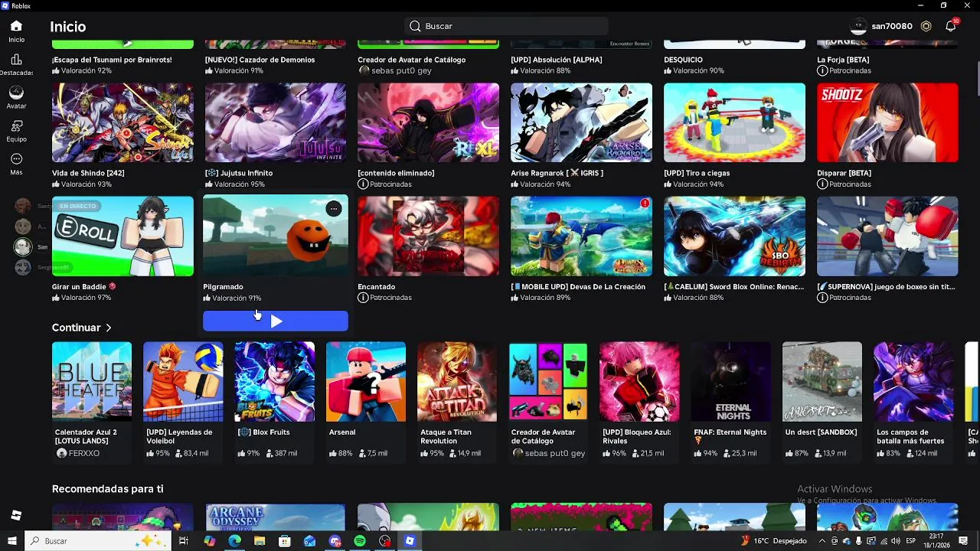Open the Blox Fruits thumbnail
Screen dimensions: 980x551
(274, 382)
